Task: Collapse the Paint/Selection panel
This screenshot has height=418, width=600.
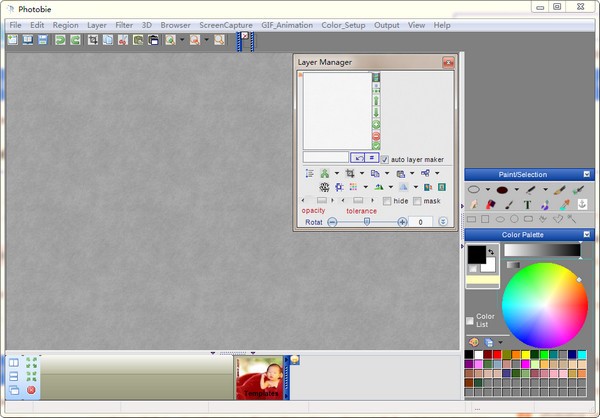Action: pos(587,175)
